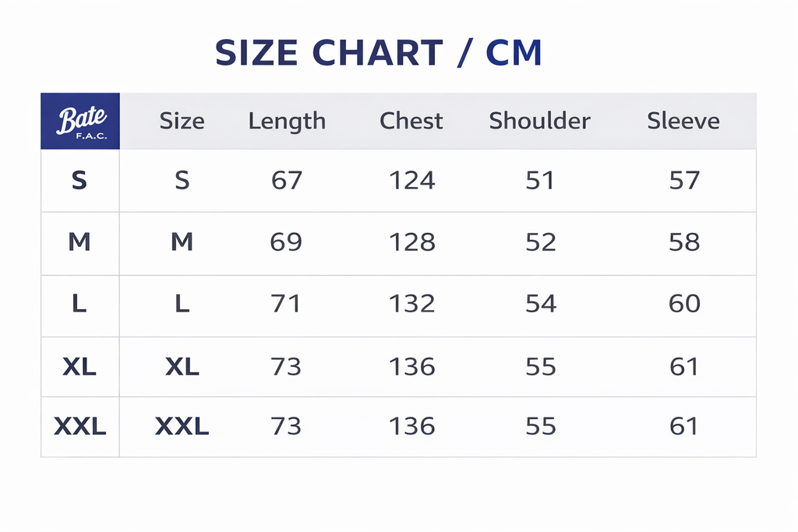Select the length value 71 in the L row
This screenshot has height=532, width=798.
pyautogui.click(x=286, y=303)
